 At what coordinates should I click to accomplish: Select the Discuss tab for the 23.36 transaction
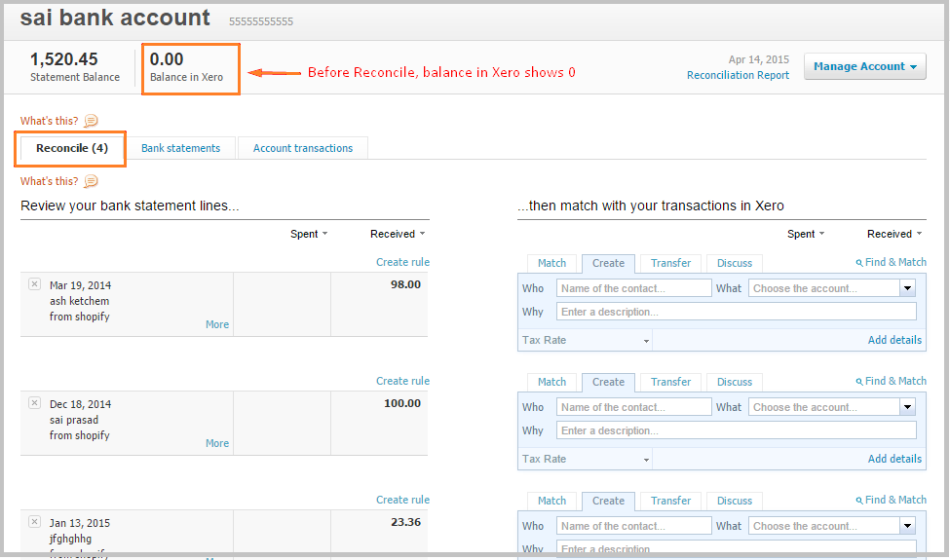click(x=735, y=501)
